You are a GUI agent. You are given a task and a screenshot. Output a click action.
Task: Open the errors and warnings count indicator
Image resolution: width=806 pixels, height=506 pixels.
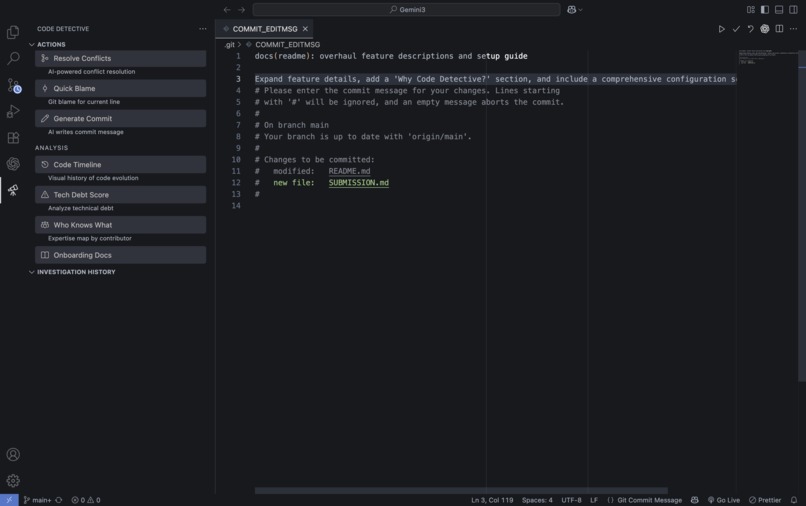click(x=86, y=500)
